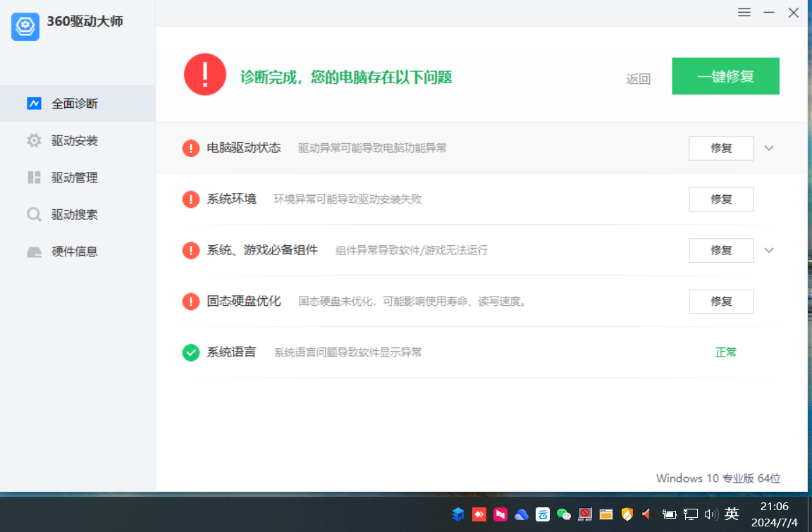Switch to the 驱动安装 sidebar tab
The width and height of the screenshot is (812, 532).
[x=74, y=141]
